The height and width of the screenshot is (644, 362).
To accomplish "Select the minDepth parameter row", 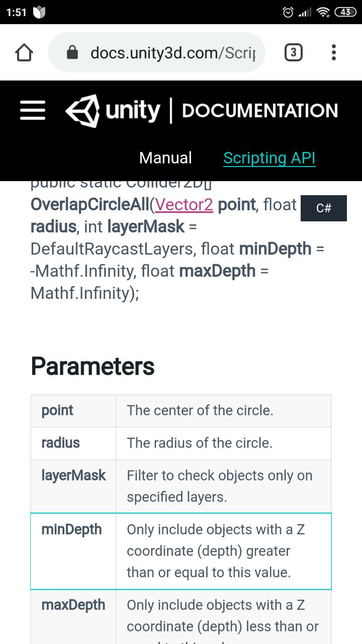I will point(181,551).
